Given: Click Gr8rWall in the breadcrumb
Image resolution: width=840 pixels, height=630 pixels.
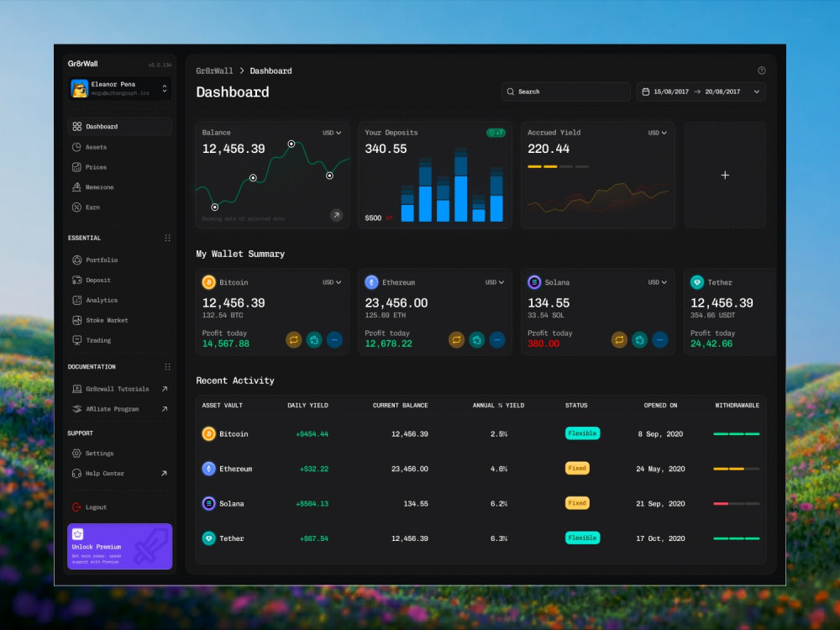Looking at the screenshot, I should click(x=214, y=71).
